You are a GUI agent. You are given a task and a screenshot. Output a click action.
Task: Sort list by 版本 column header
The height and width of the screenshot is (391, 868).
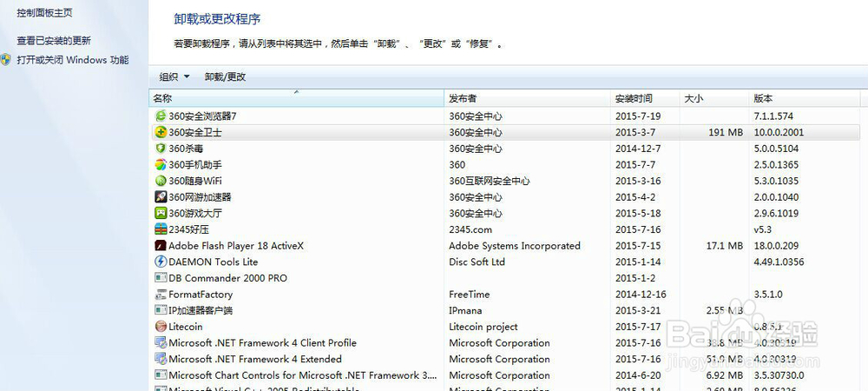coord(805,98)
